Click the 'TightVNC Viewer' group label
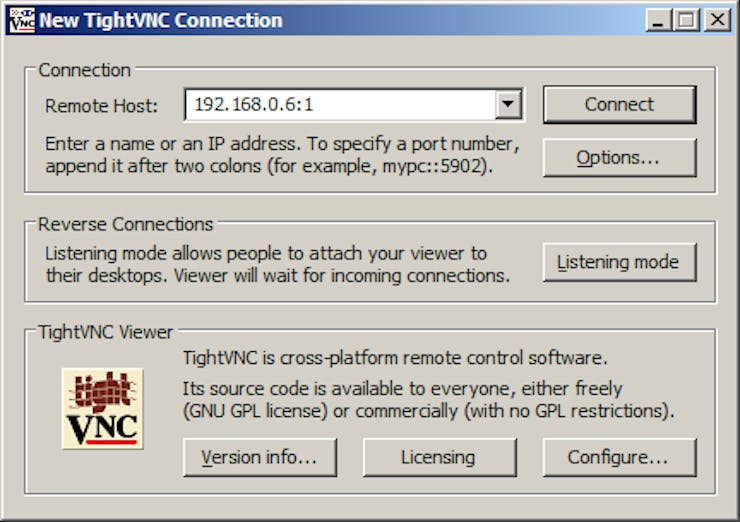The height and width of the screenshot is (522, 740). click(x=106, y=332)
